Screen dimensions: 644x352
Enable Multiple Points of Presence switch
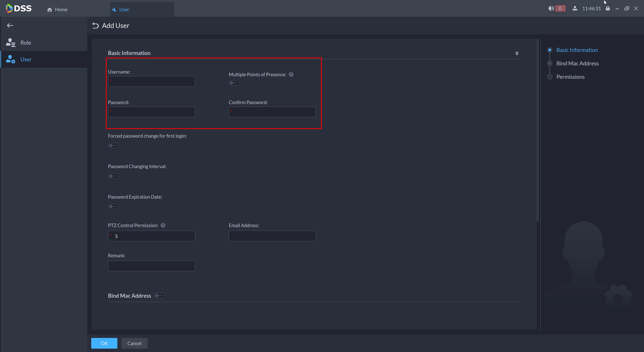point(234,83)
